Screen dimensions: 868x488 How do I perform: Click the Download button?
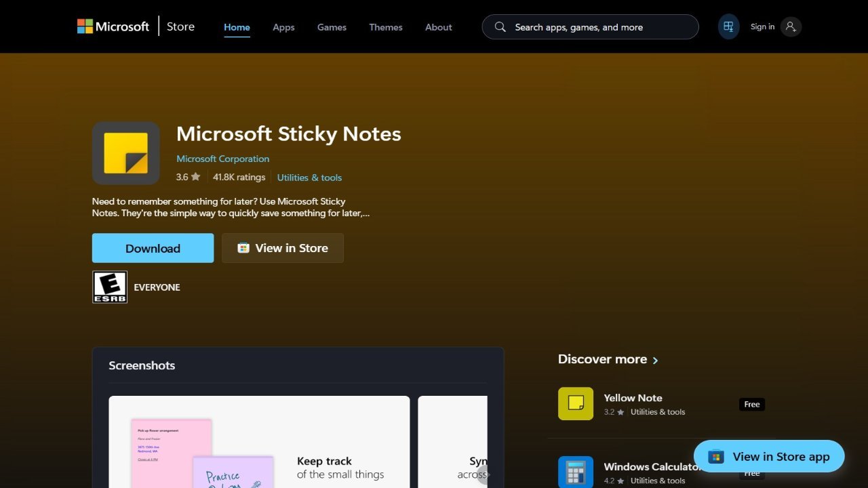click(153, 248)
